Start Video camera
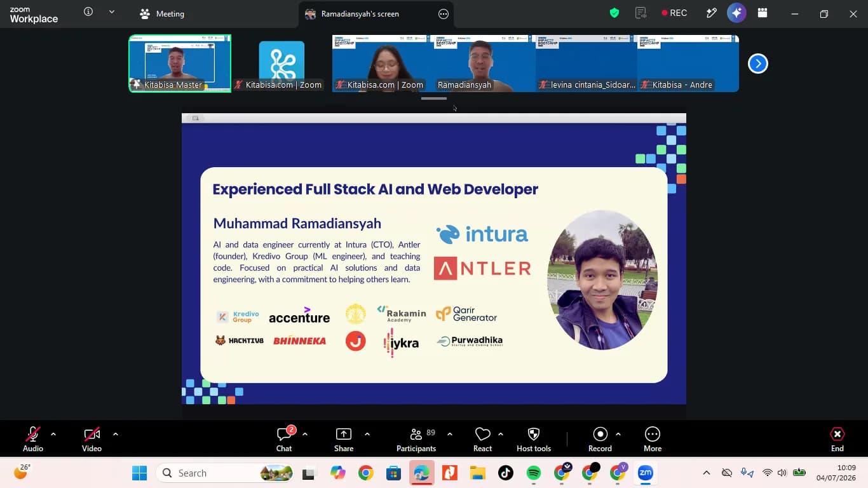 (x=92, y=439)
